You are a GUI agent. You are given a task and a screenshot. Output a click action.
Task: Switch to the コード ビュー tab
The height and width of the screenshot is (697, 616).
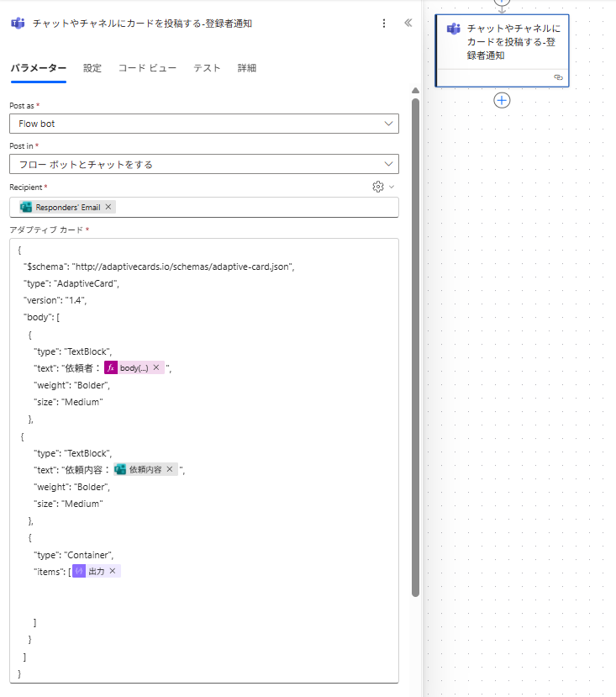(147, 68)
